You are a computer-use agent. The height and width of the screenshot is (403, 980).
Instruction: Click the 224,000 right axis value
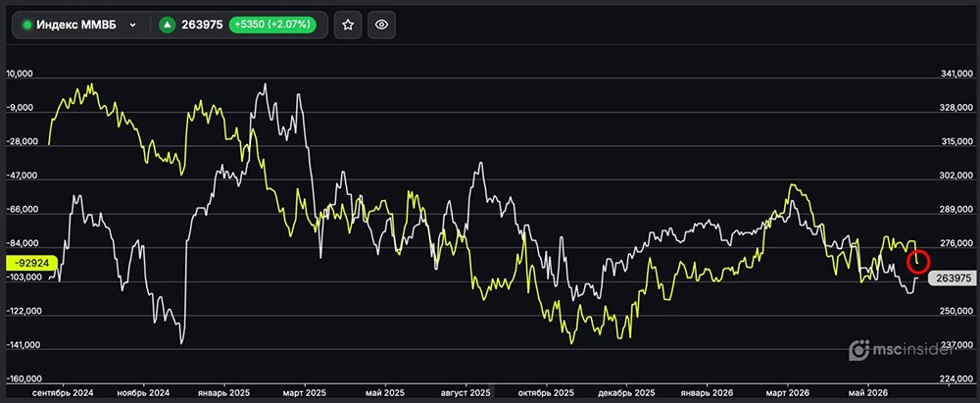pos(955,378)
